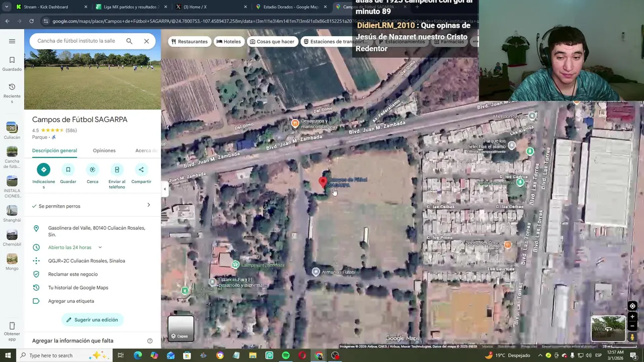Search nearby with the Cerca icon
This screenshot has width=644, height=362.
point(93,169)
